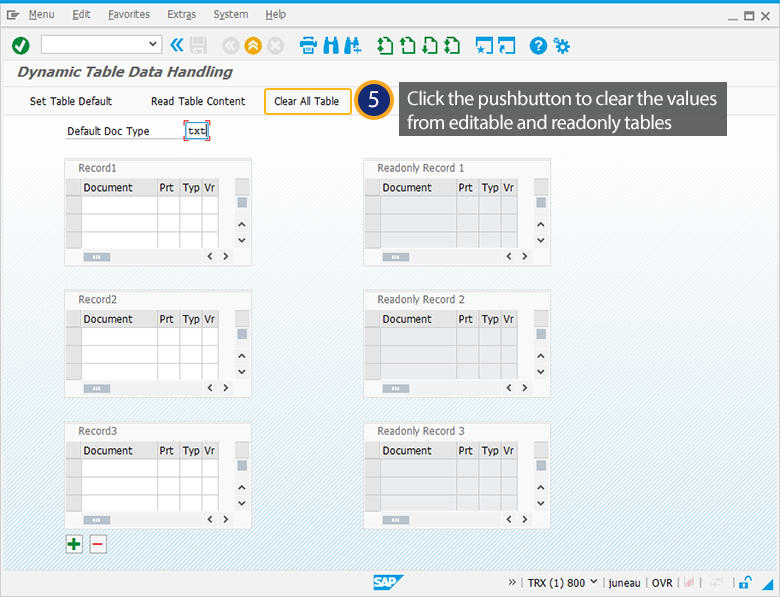Click horizontal scroll thumb of Record1 table
This screenshot has height=597, width=780.
coord(97,257)
